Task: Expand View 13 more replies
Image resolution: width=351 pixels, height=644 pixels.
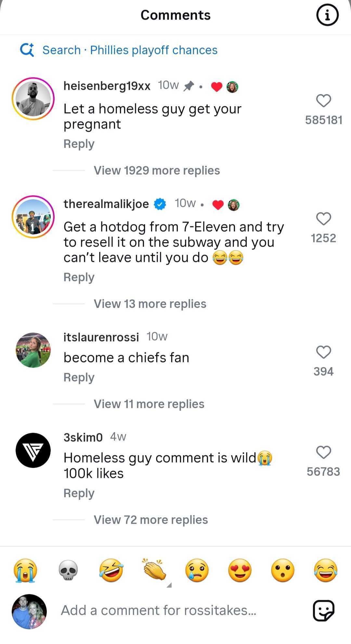Action: coord(150,304)
